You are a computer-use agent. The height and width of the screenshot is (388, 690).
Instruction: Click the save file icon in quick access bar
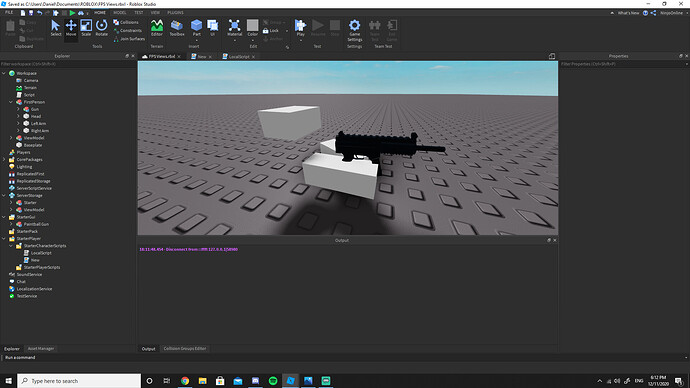31,13
